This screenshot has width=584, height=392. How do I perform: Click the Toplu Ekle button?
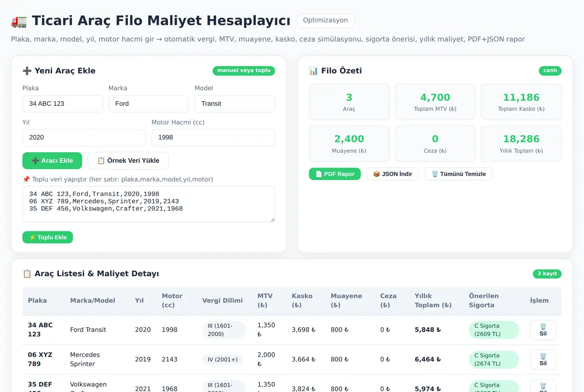pos(48,237)
